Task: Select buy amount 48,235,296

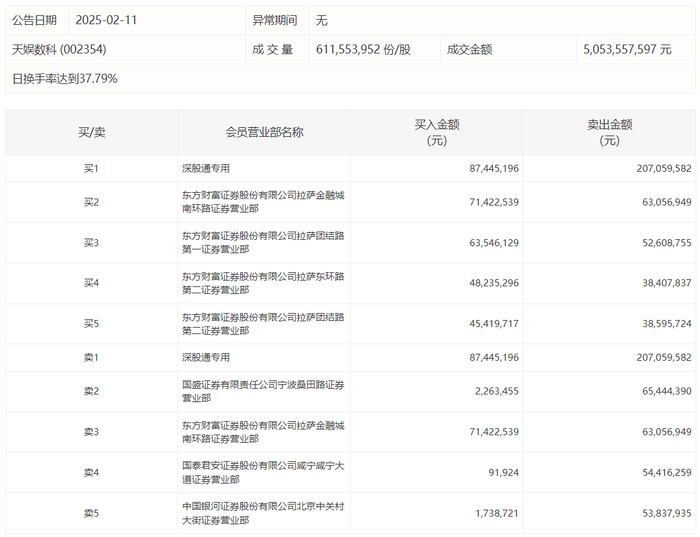Action: [x=494, y=283]
